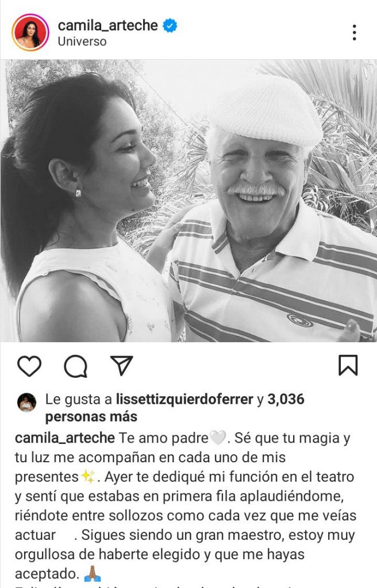Tap the black and white post photo
The width and height of the screenshot is (377, 588).
tap(188, 200)
